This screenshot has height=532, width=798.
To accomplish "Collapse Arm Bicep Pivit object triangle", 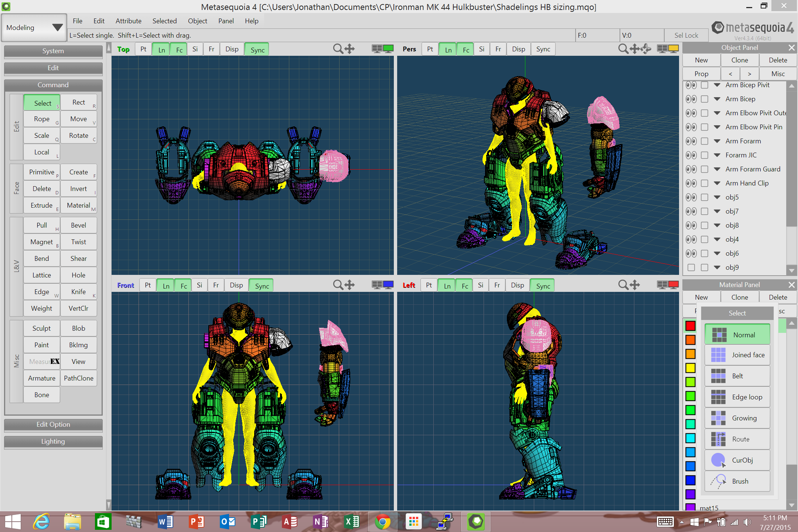I will click(x=717, y=85).
